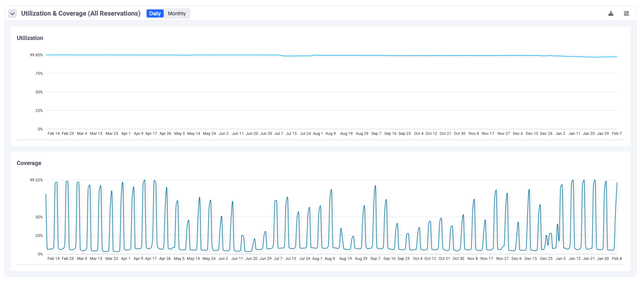Switch to Daily view
This screenshot has height=281, width=644.
(155, 13)
